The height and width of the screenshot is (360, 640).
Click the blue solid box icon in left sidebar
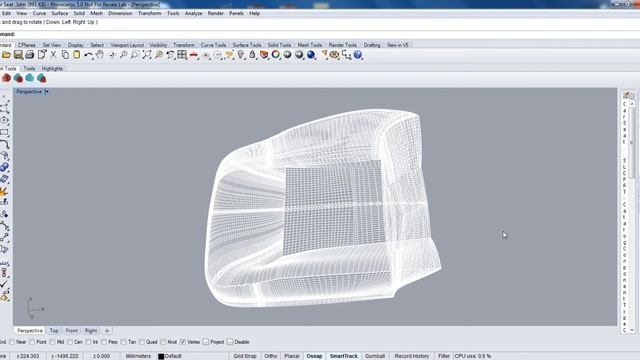point(4,167)
